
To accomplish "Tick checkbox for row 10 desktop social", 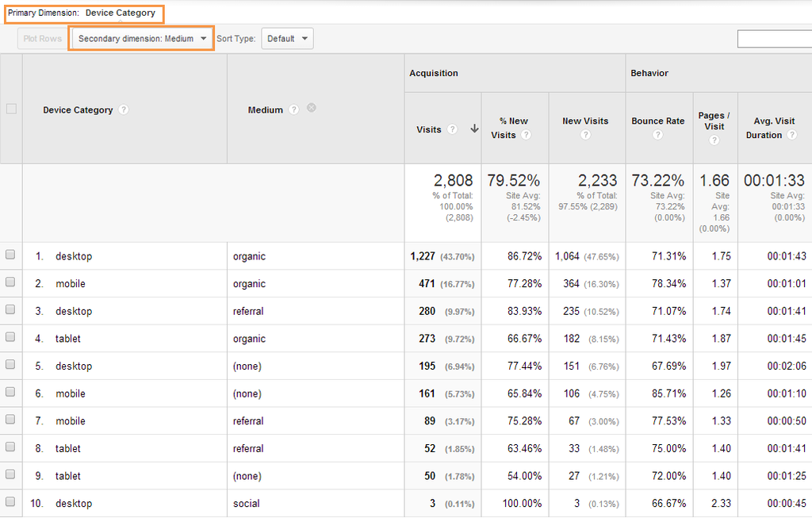I will pos(10,502).
